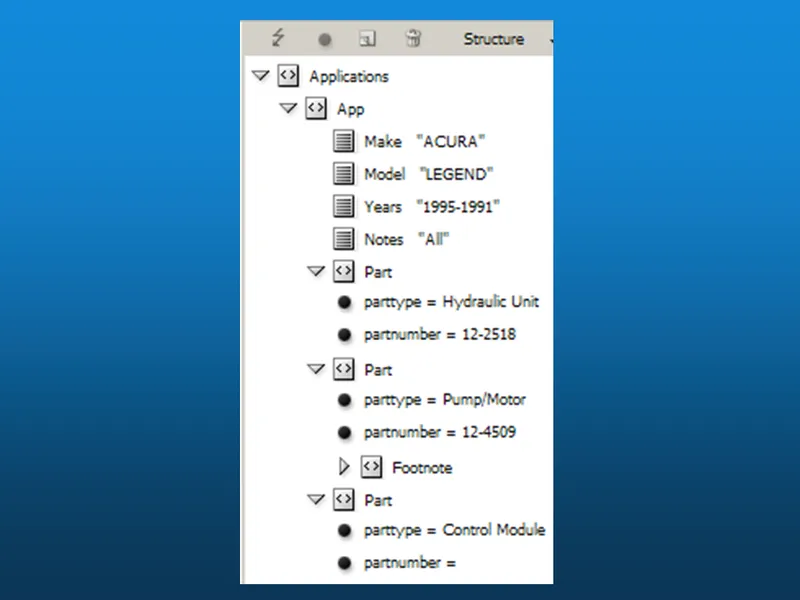Screen dimensions: 800x600
Task: Click the element icon next to App
Action: tap(315, 108)
